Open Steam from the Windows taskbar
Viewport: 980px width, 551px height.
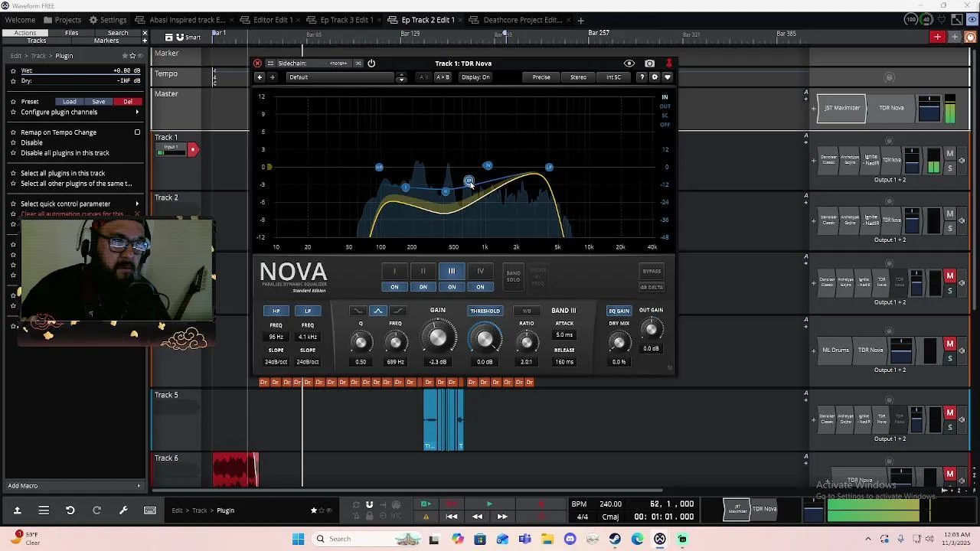(x=615, y=539)
